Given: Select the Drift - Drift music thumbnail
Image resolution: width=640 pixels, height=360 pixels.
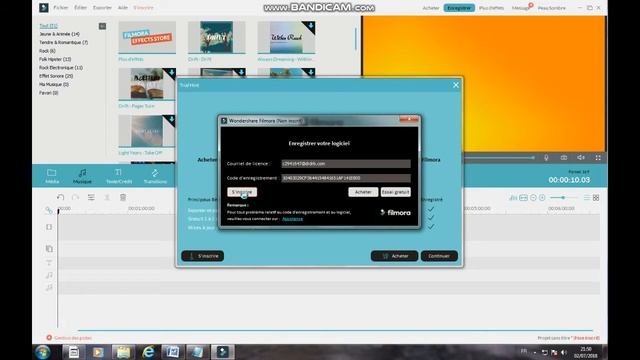Looking at the screenshot, I should (217, 37).
